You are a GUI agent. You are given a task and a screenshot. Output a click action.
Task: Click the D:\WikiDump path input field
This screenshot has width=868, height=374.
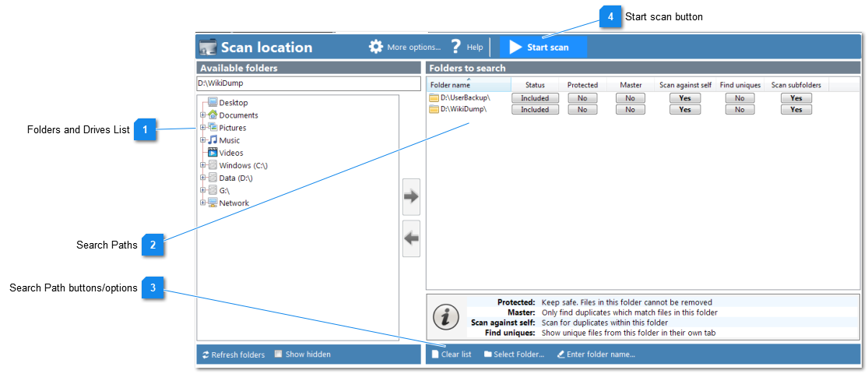[x=309, y=83]
